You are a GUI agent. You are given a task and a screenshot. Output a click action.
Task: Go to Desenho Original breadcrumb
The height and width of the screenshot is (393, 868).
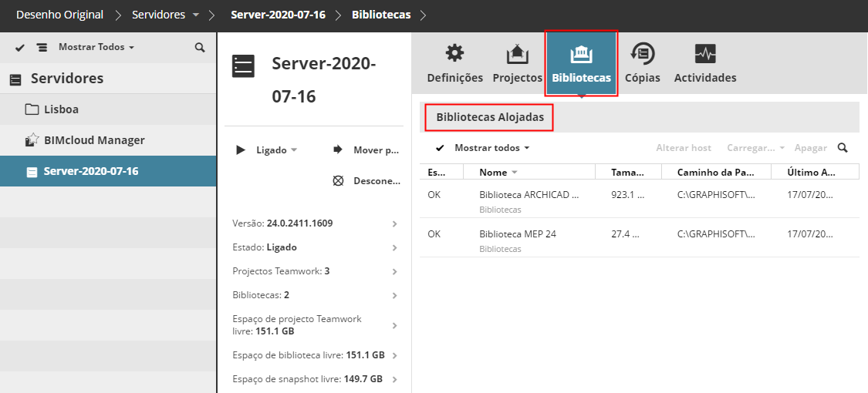tap(59, 15)
